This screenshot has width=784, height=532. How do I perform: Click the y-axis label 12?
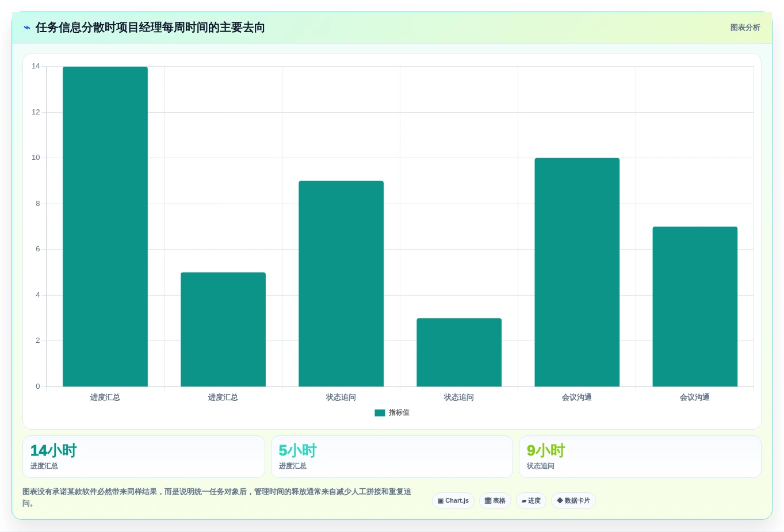36,112
